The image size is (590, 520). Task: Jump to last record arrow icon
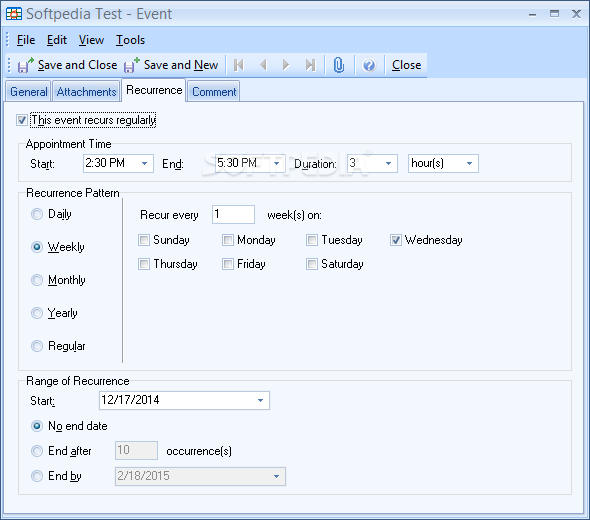coord(310,65)
